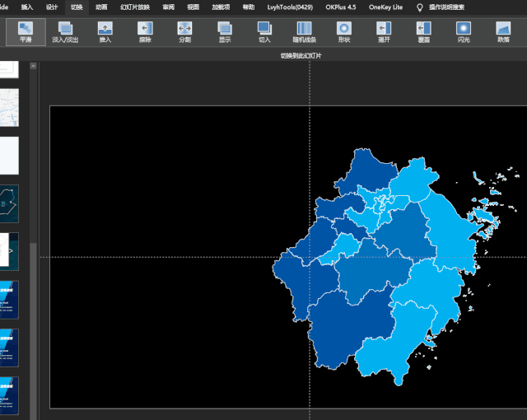Apply the 形状 (Shape) transition

(x=344, y=32)
